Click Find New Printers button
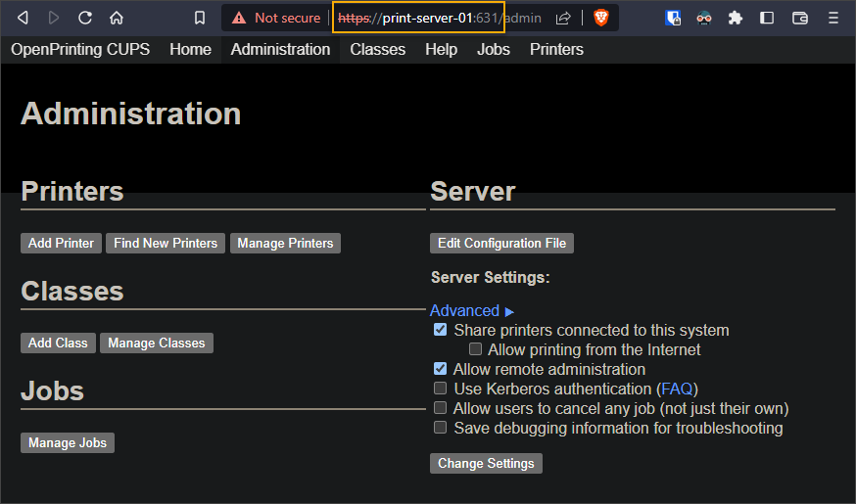The image size is (856, 504). coord(166,244)
